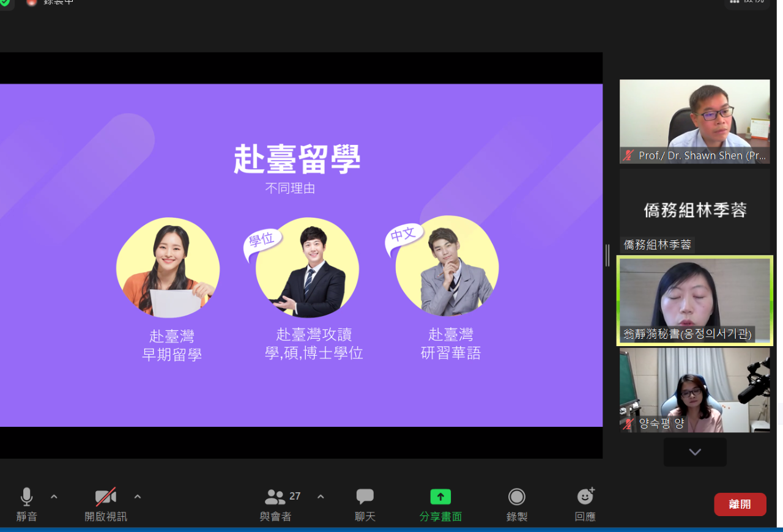This screenshot has width=783, height=532.
Task: Expand audio options arrow beside 靜音
Action: (x=54, y=497)
